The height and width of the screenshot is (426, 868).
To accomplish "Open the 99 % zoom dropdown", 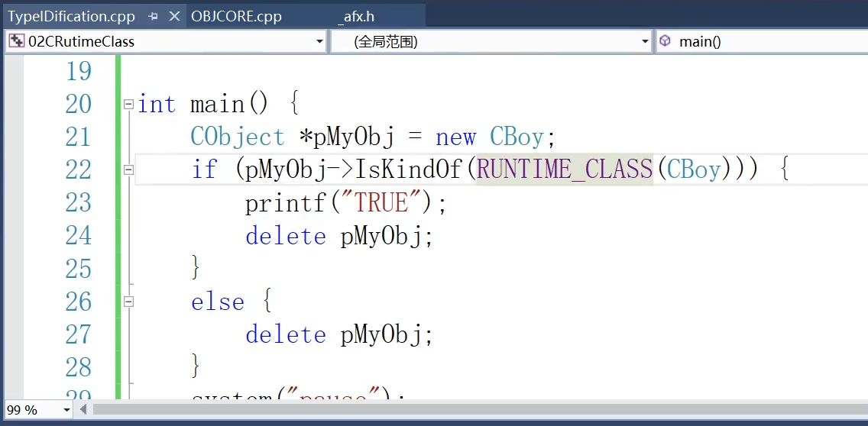I will pyautogui.click(x=67, y=410).
